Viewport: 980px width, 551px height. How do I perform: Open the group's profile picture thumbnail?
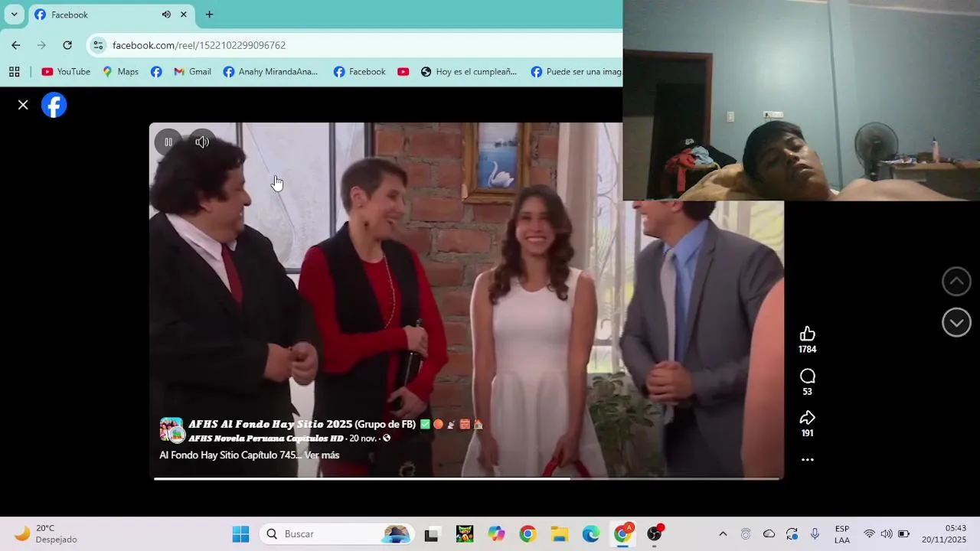171,430
